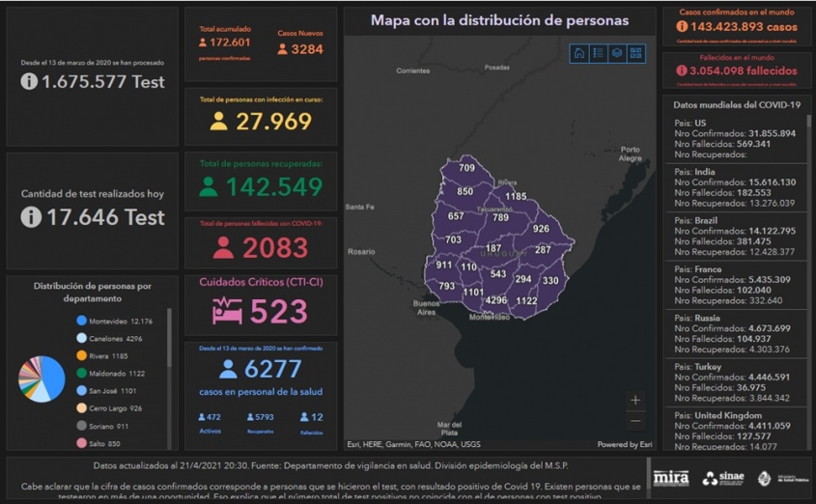Zoom out on the map with minus
This screenshot has height=504, width=816.
[634, 421]
